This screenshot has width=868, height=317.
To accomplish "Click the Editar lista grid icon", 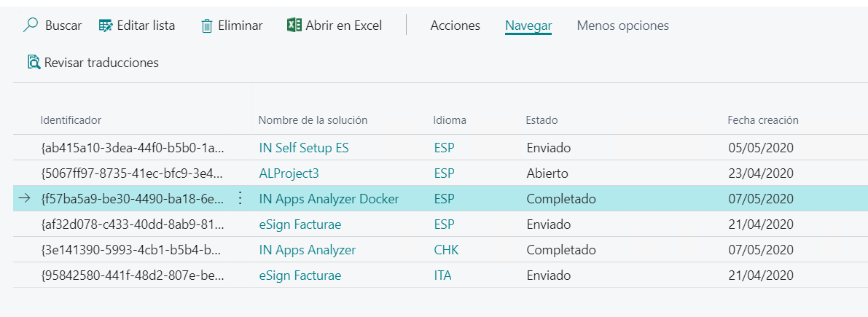I will 106,26.
